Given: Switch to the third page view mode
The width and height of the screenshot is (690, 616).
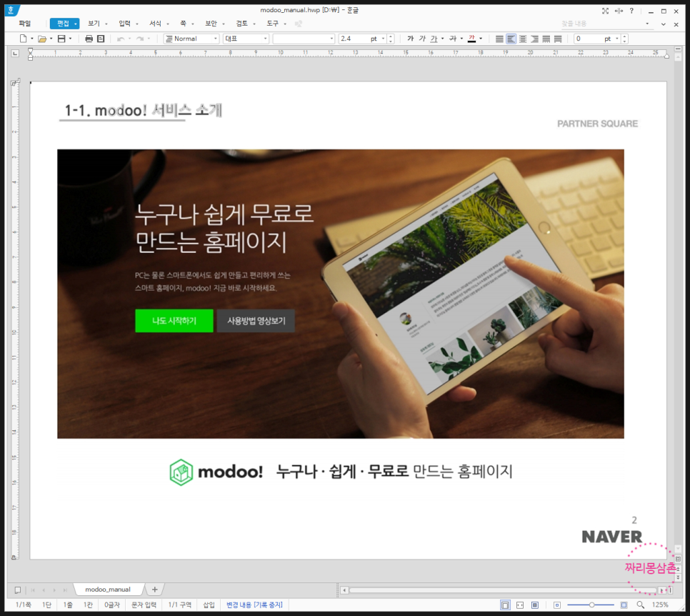Looking at the screenshot, I should click(x=535, y=605).
